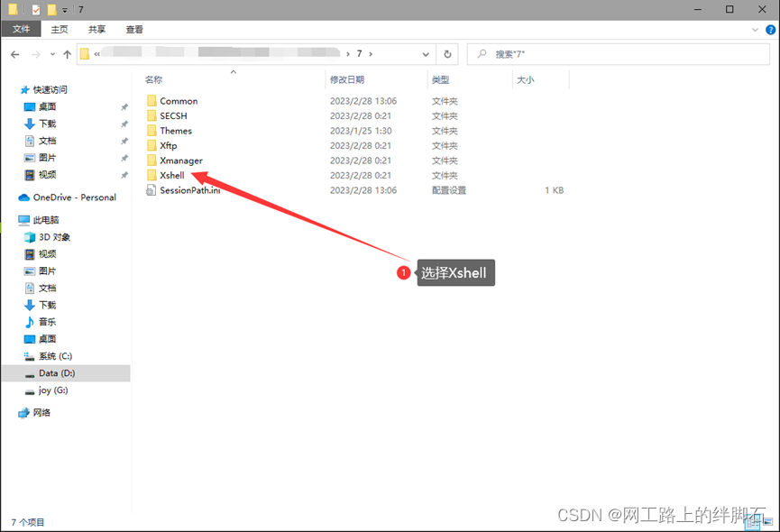Open pinned 图片 under quick access
This screenshot has width=780, height=532.
[x=47, y=158]
